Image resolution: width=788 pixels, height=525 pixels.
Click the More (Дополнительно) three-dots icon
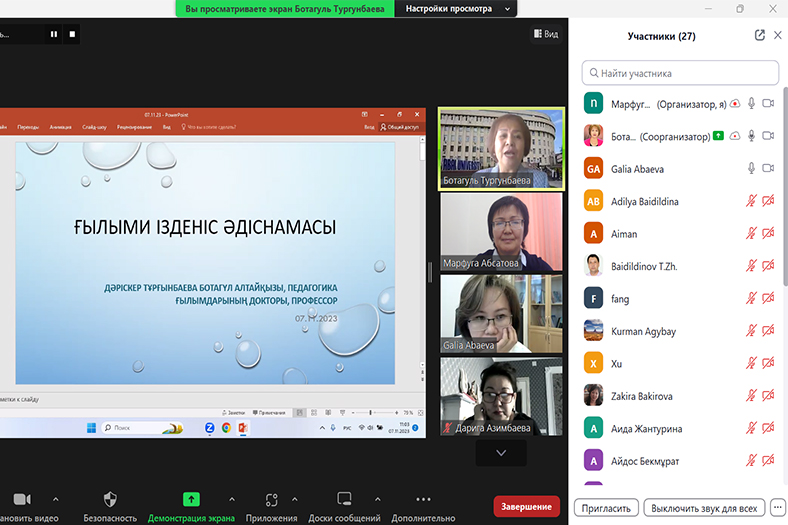tap(423, 499)
